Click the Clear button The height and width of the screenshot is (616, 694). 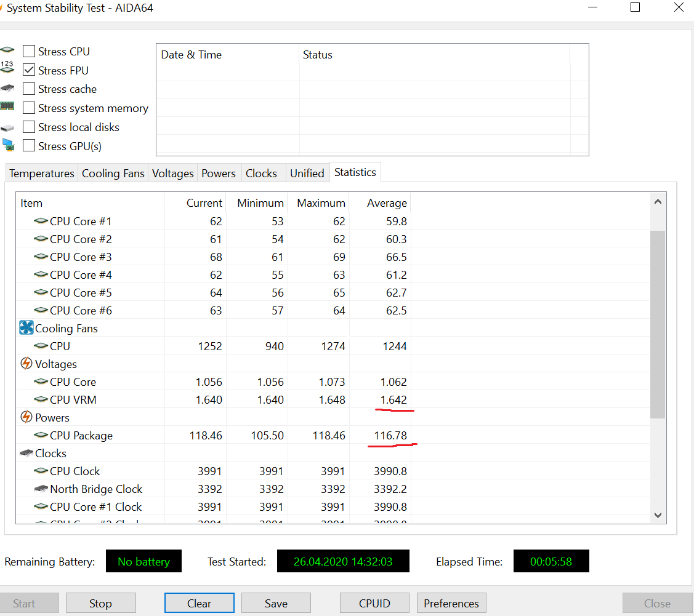click(199, 603)
